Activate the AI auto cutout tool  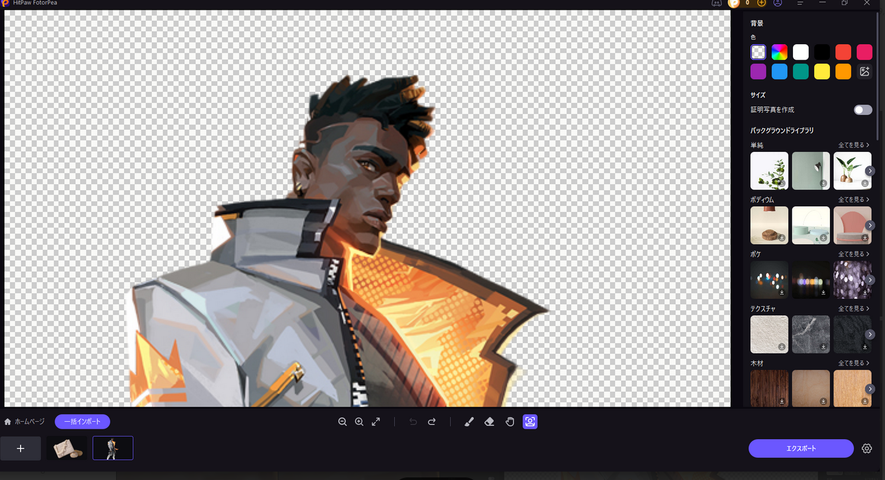coord(530,422)
